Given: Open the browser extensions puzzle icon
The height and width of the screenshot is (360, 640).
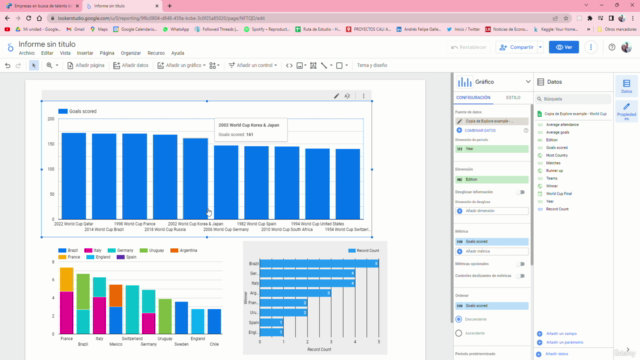Looking at the screenshot, I should [590, 18].
